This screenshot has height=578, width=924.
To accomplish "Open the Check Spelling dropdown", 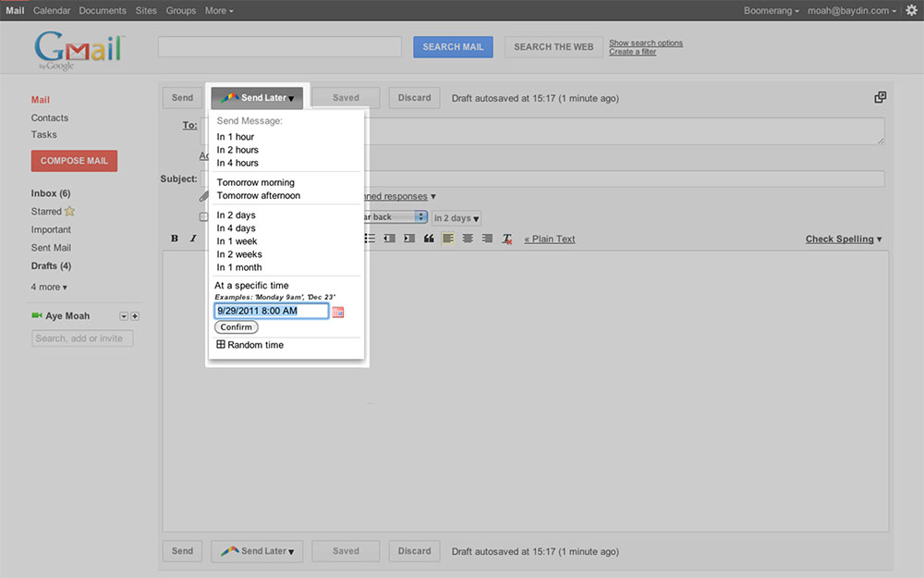I will [843, 239].
